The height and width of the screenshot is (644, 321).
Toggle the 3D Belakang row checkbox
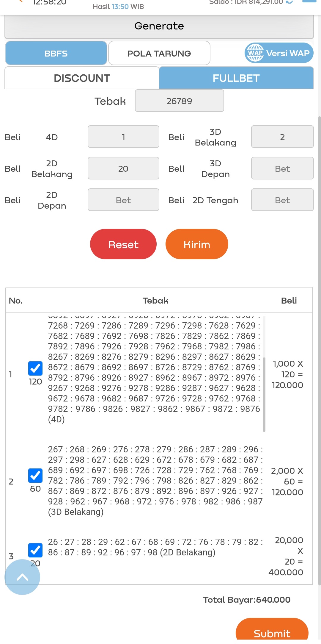point(35,476)
